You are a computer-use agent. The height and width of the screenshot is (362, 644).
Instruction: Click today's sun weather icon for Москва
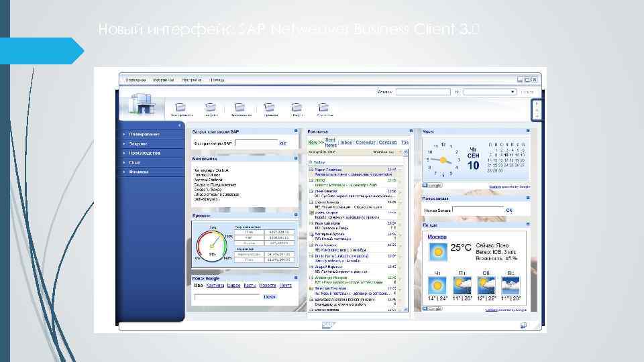coord(438,251)
